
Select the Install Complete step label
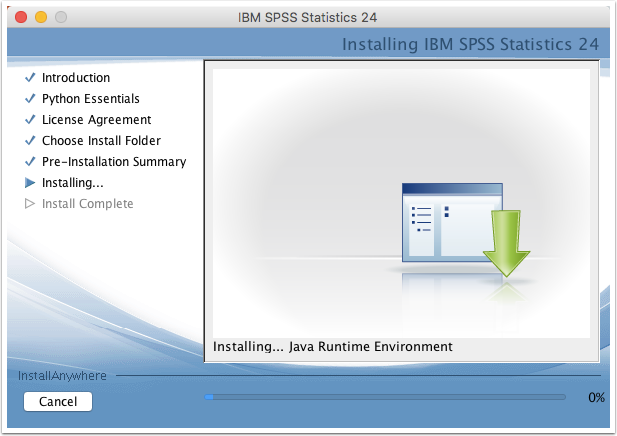point(87,203)
